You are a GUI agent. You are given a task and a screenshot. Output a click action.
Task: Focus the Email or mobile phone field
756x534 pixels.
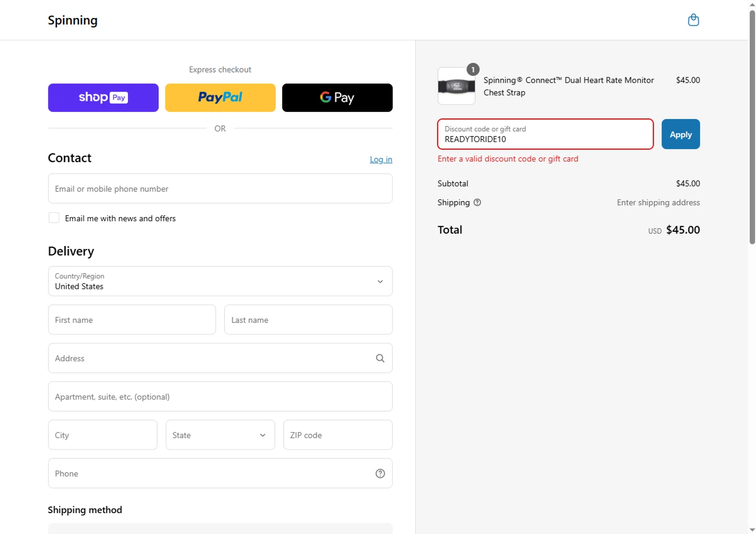tap(220, 188)
